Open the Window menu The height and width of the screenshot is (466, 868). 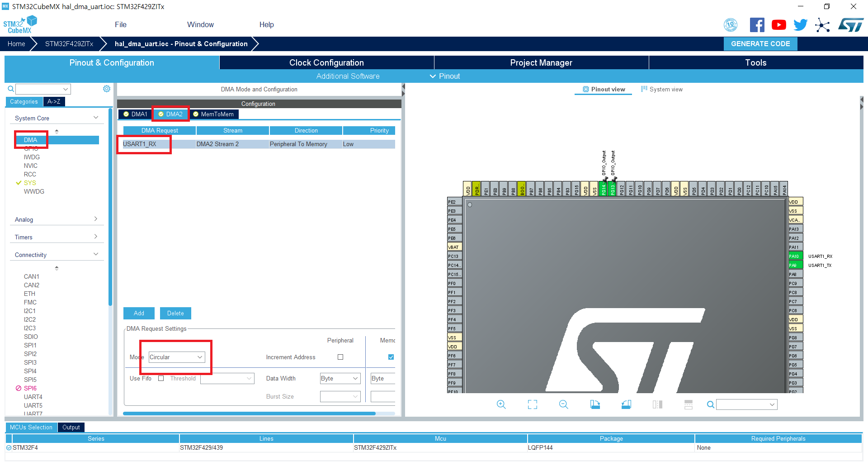(x=200, y=24)
